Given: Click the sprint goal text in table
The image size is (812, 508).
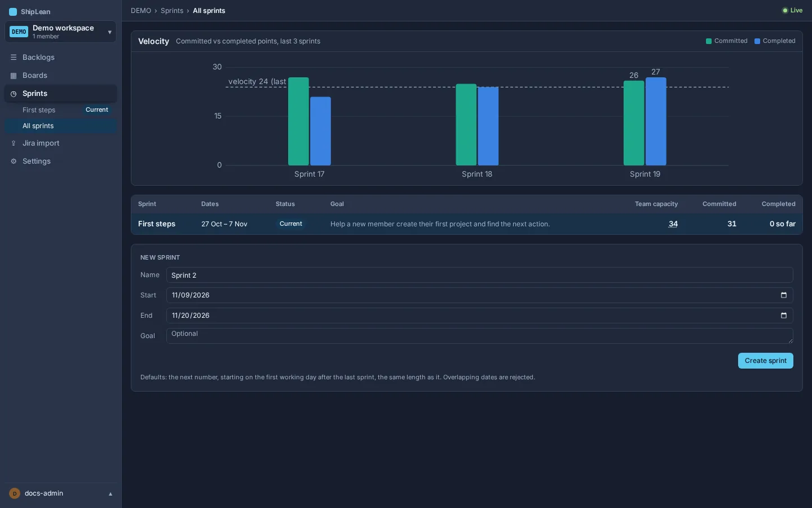Looking at the screenshot, I should pos(440,224).
